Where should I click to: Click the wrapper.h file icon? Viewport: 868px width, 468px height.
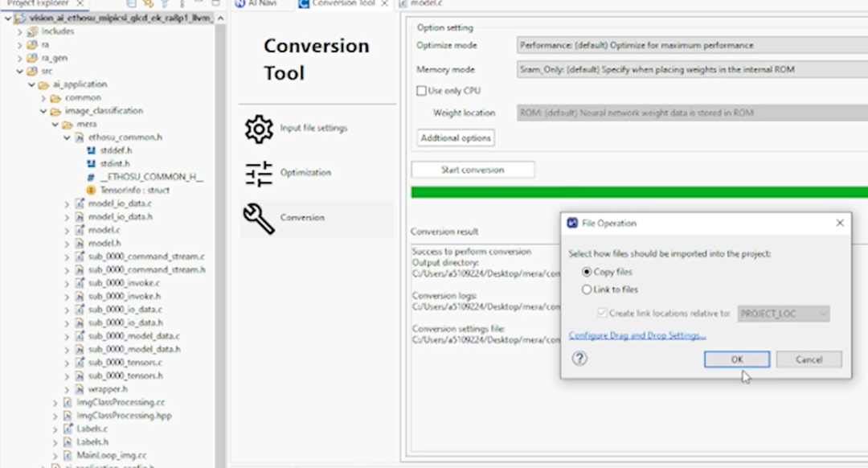click(80, 389)
